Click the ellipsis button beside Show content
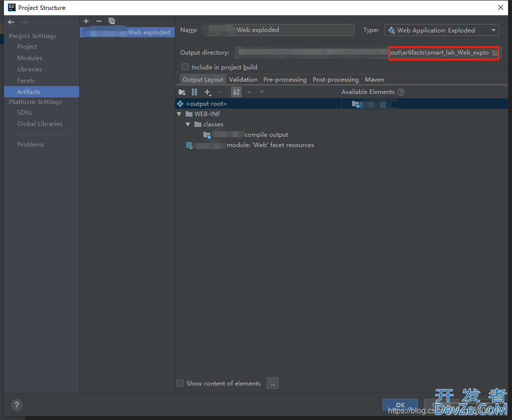Viewport: 512px width, 420px height. (273, 383)
